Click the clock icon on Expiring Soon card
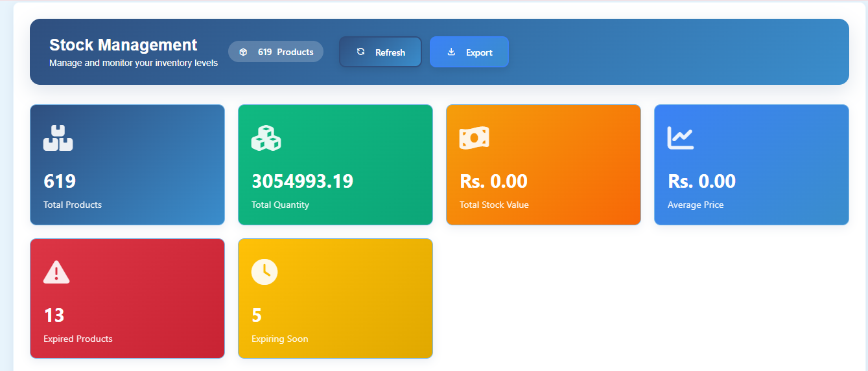868x371 pixels. (x=264, y=272)
